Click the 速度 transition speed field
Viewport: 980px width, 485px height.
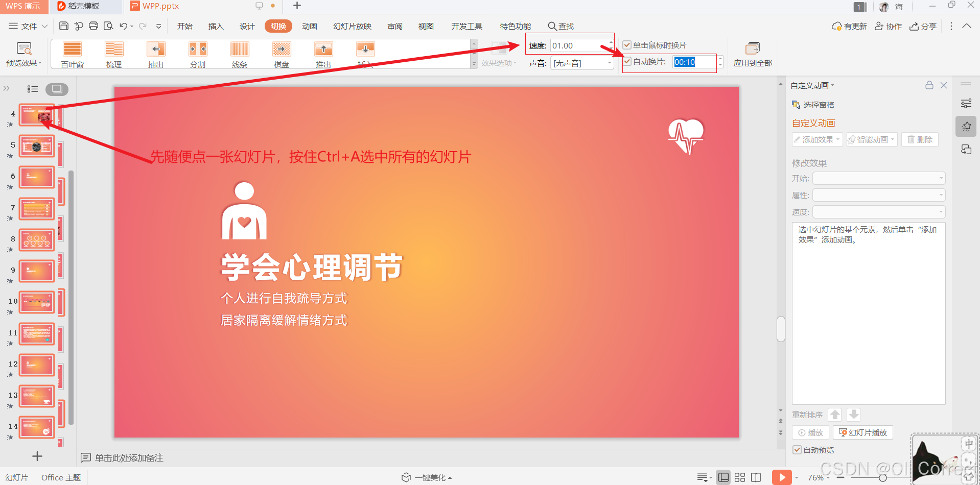point(581,45)
